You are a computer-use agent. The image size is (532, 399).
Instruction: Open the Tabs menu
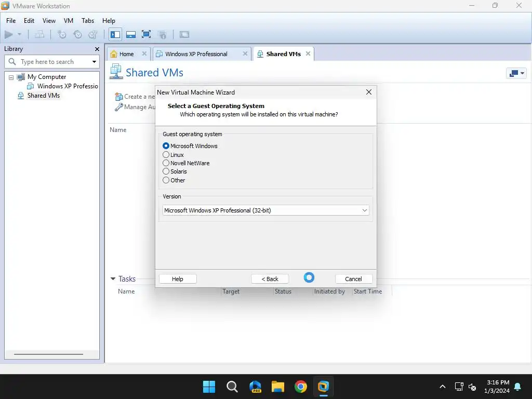coord(87,21)
